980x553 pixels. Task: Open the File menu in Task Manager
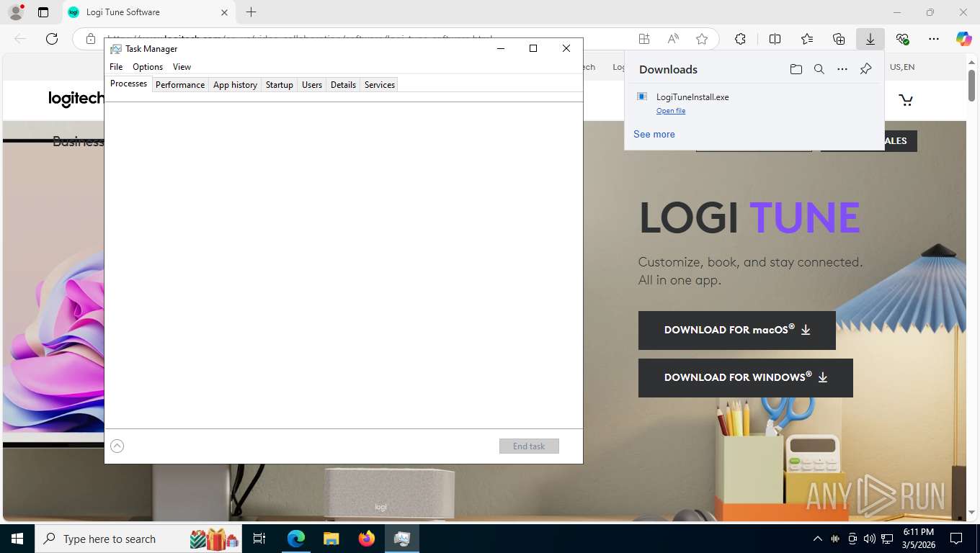tap(116, 67)
